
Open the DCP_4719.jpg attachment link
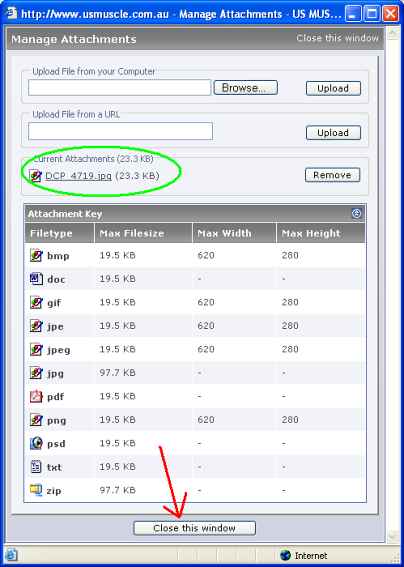click(x=78, y=176)
